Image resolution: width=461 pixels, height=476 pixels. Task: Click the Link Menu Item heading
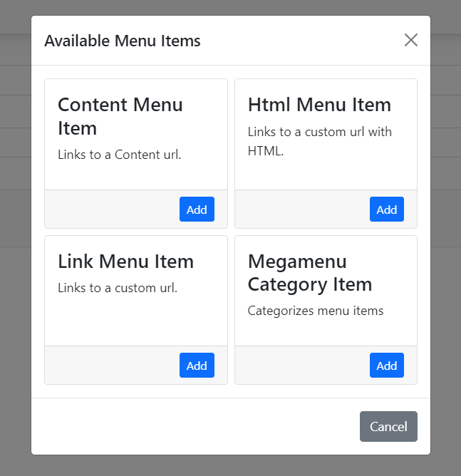[125, 261]
